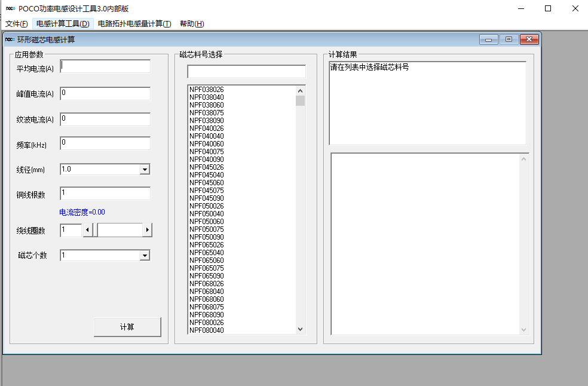Select NPF038075 in core list
This screenshot has width=588, height=386.
pyautogui.click(x=242, y=112)
